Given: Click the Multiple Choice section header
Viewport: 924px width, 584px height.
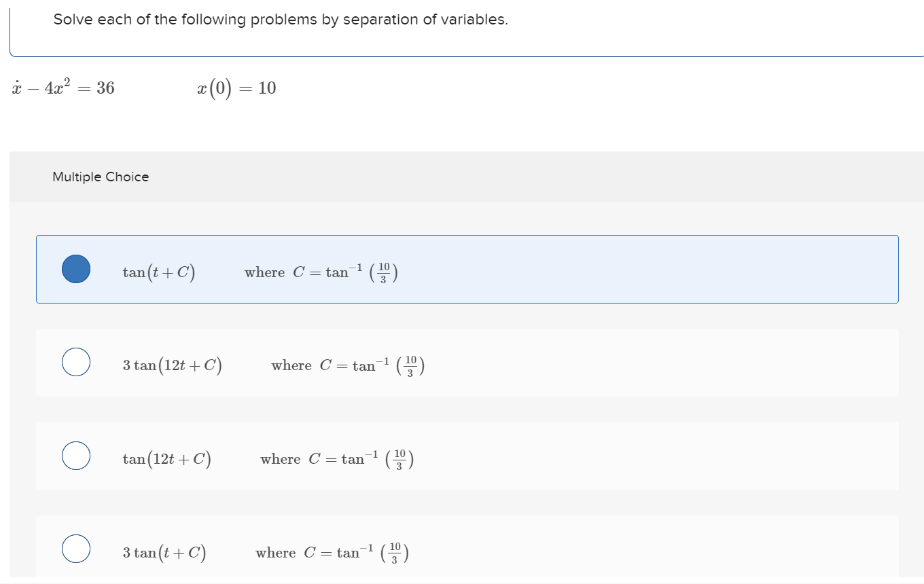Looking at the screenshot, I should pos(101,177).
